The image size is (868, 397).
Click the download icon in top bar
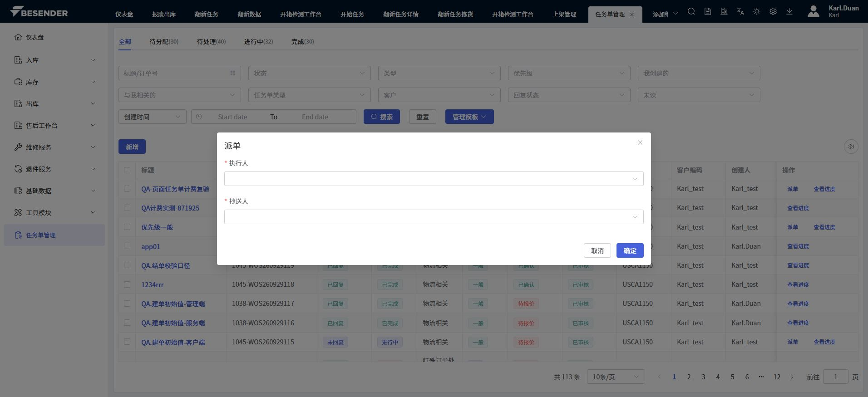(x=789, y=11)
